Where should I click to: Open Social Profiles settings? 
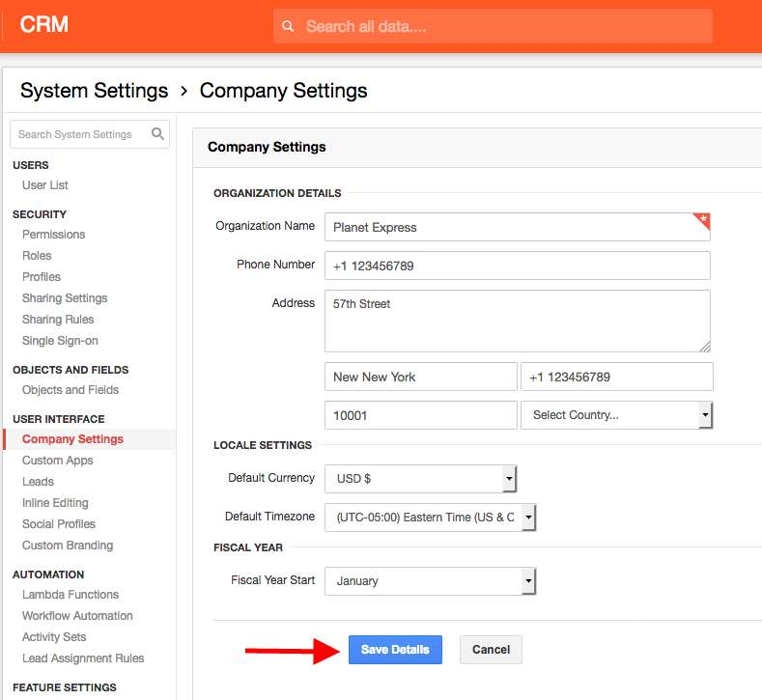(x=59, y=524)
